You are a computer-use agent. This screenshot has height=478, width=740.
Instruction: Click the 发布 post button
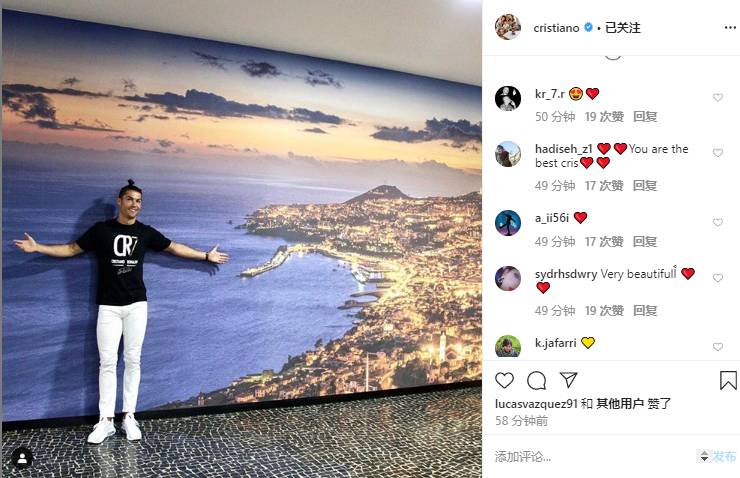(724, 456)
